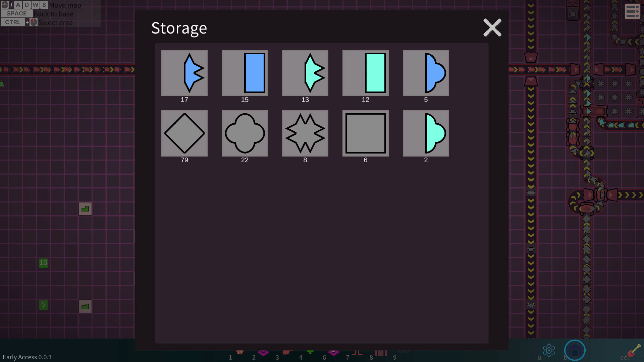Click the lower green machine tile
The image size is (644, 362).
pyautogui.click(x=85, y=306)
